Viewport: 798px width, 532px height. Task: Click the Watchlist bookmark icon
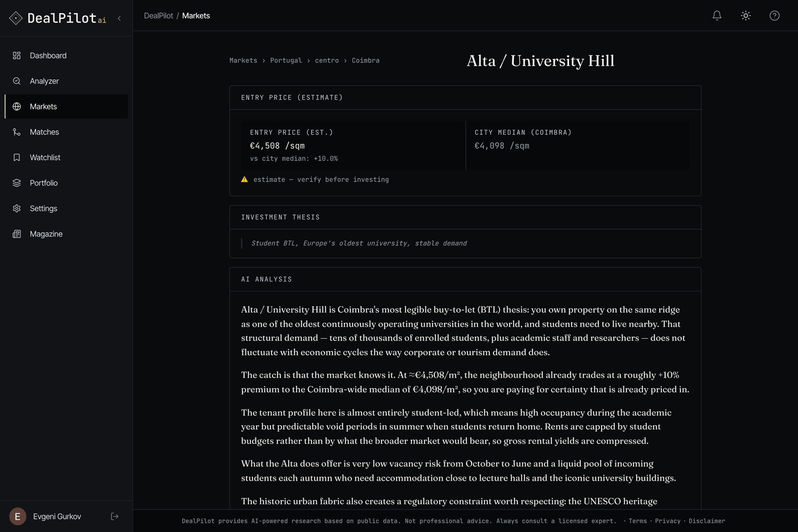coord(17,157)
